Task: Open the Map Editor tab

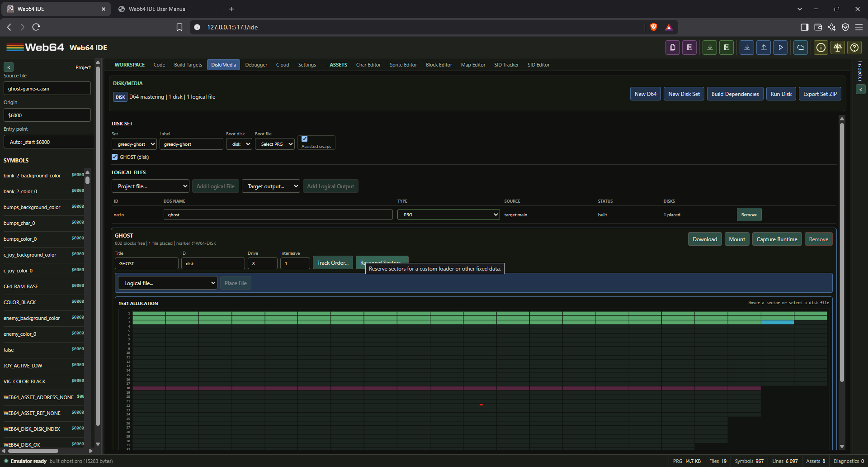Action: tap(473, 65)
